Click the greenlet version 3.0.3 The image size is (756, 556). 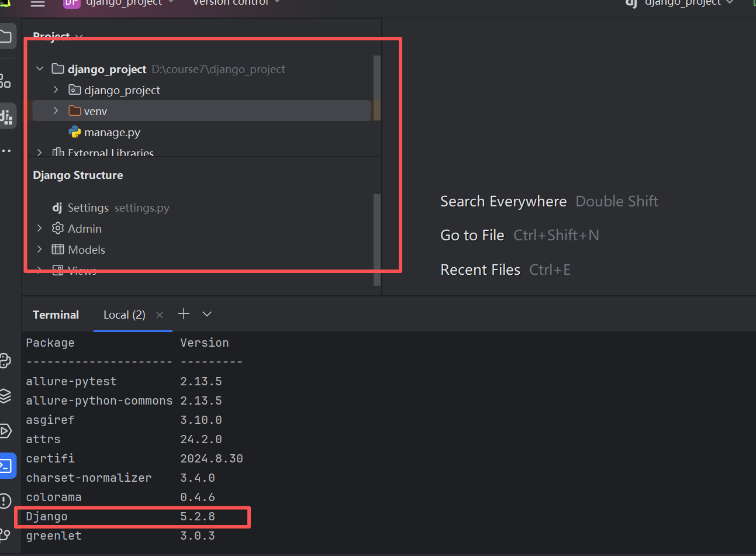pos(198,536)
